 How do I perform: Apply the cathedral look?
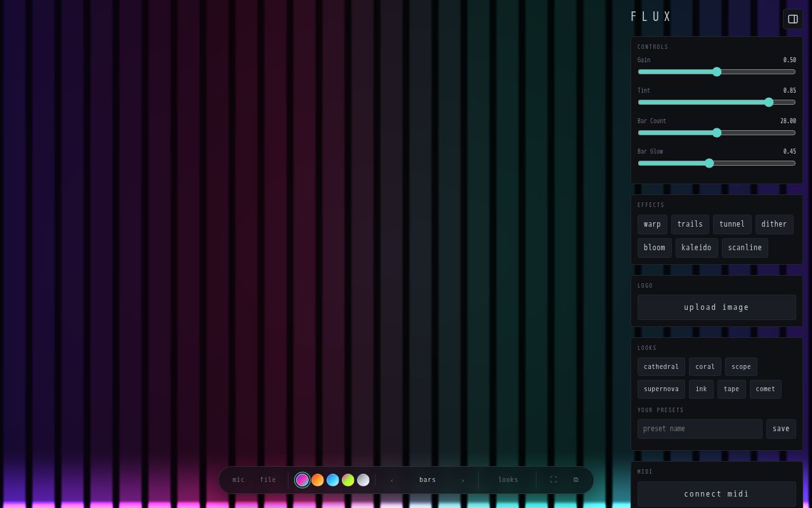(661, 367)
